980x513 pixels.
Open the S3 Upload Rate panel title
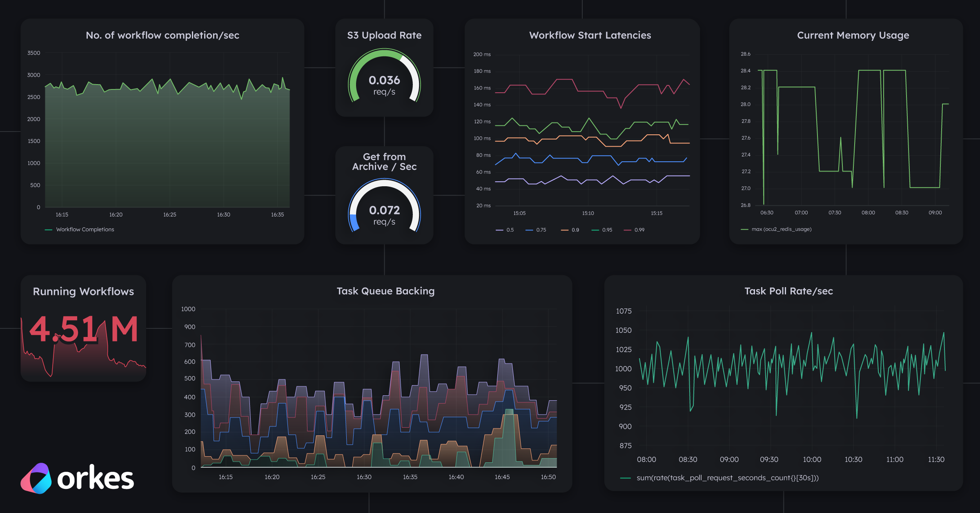coord(384,36)
